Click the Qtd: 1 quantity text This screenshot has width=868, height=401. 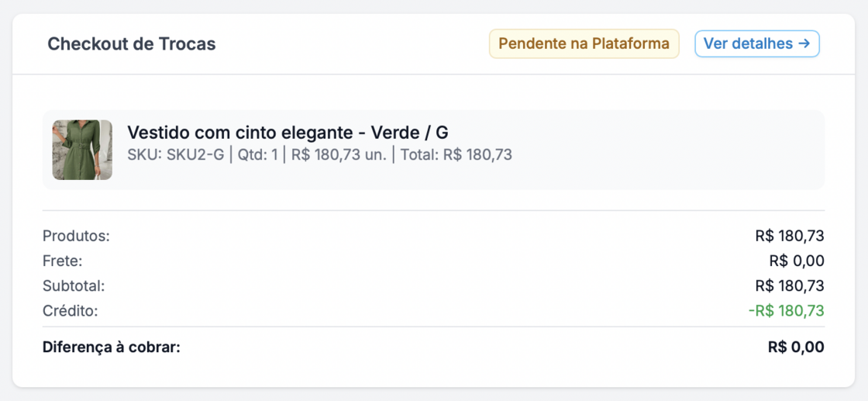pyautogui.click(x=257, y=154)
